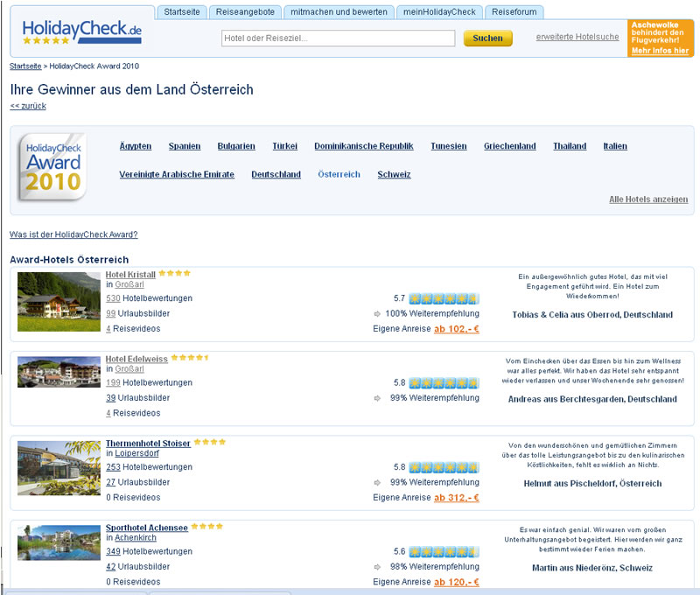Focus the Hotel oder Reiseziel search field
The height and width of the screenshot is (595, 700).
(338, 38)
